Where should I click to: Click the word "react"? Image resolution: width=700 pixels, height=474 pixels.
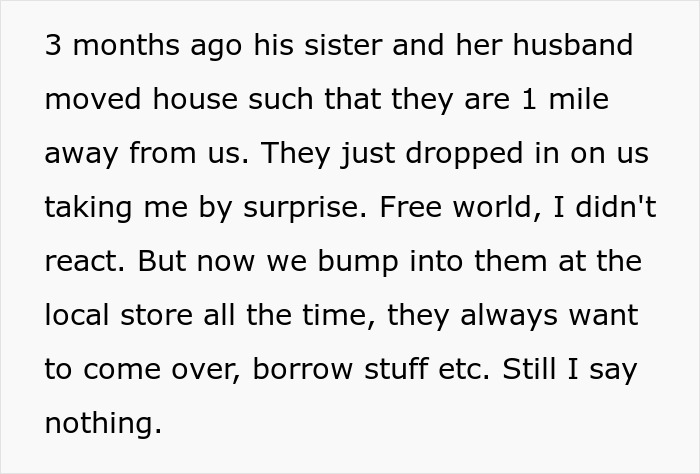point(83,260)
